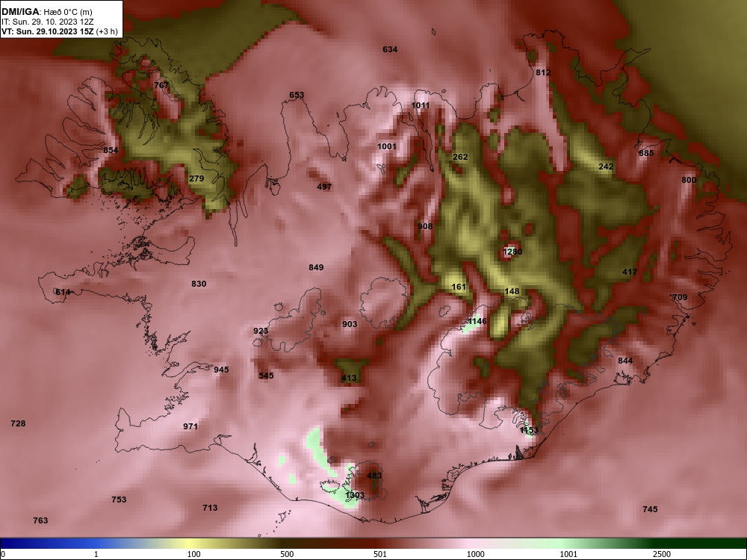Select the 709 map value
This screenshot has height=560, width=747.
pyautogui.click(x=680, y=298)
